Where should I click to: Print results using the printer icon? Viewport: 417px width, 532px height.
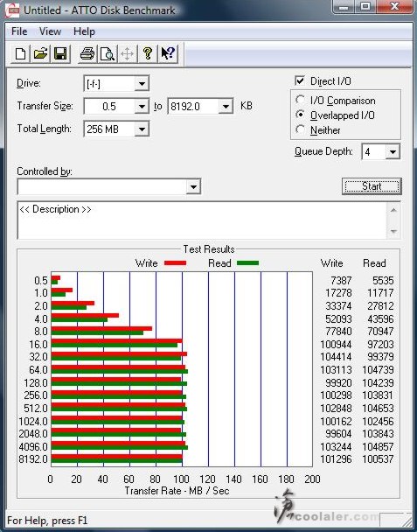(x=87, y=53)
